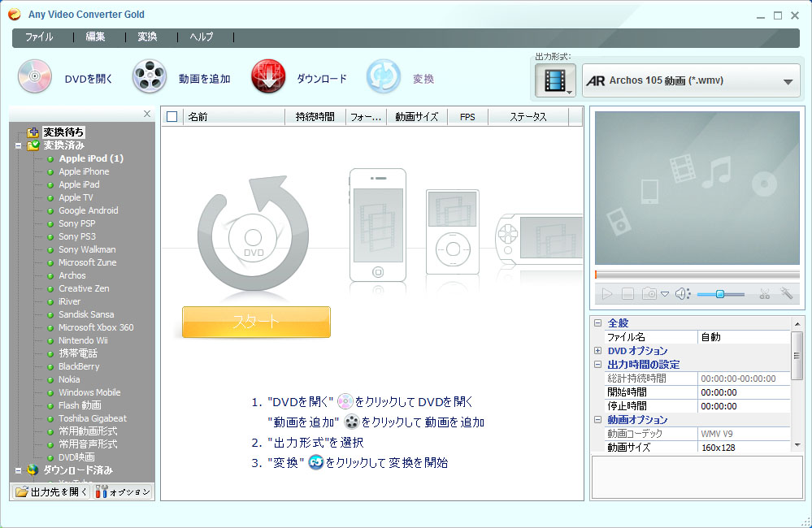Adjust the volume slider handle
This screenshot has height=528, width=812.
[720, 294]
